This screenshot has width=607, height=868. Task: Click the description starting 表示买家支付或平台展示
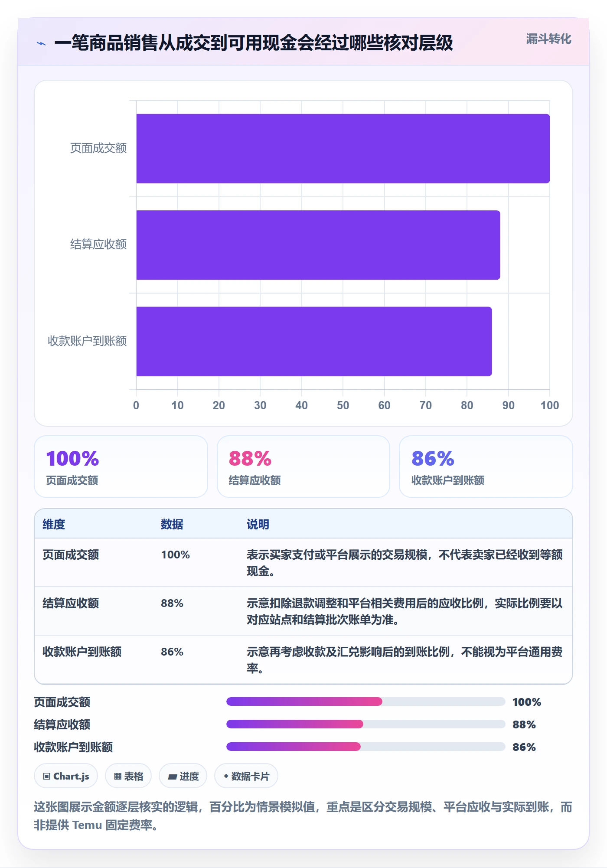pyautogui.click(x=405, y=563)
